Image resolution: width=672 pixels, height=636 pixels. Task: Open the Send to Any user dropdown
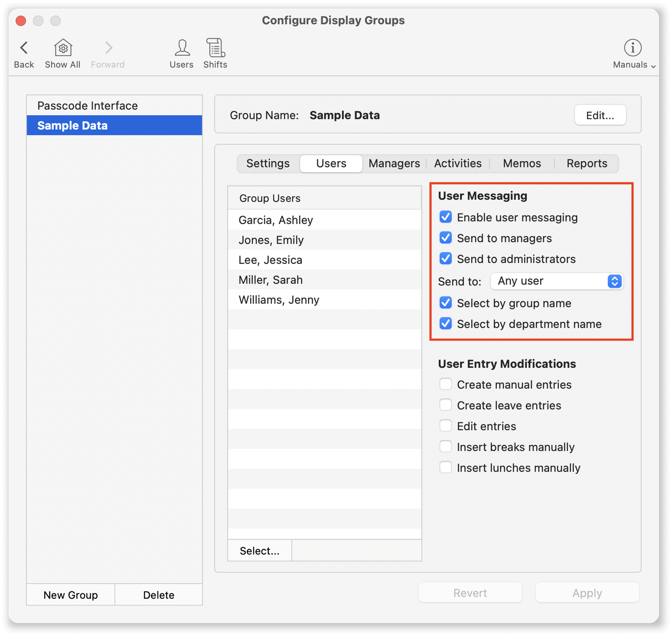click(x=556, y=281)
